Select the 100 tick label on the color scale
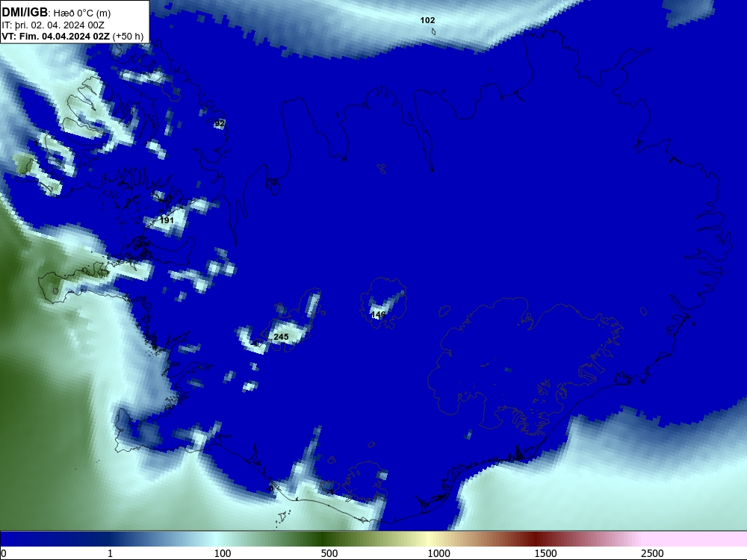 [x=223, y=553]
